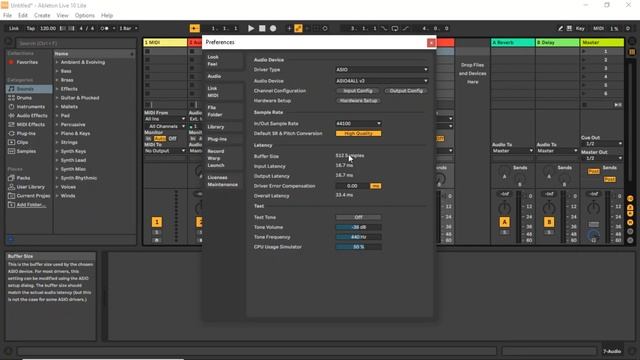The height and width of the screenshot is (360, 640).
Task: Select the Drums category in browser
Action: pos(24,98)
